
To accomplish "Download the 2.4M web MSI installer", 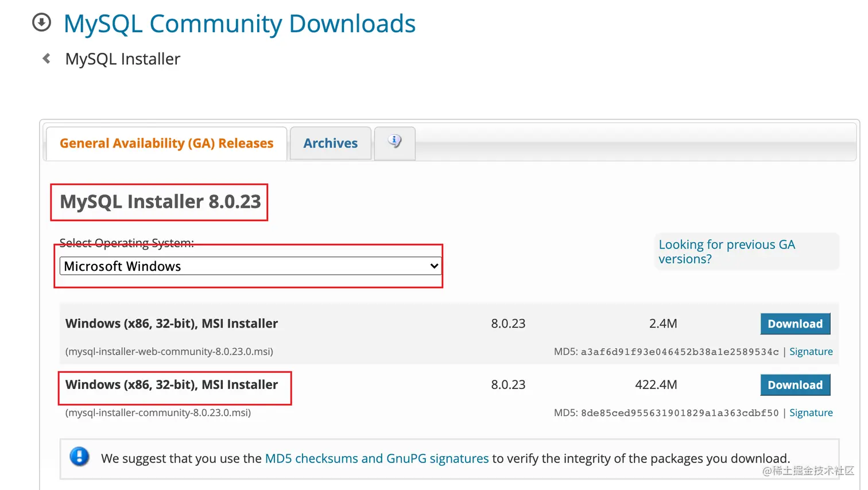I will pos(795,324).
